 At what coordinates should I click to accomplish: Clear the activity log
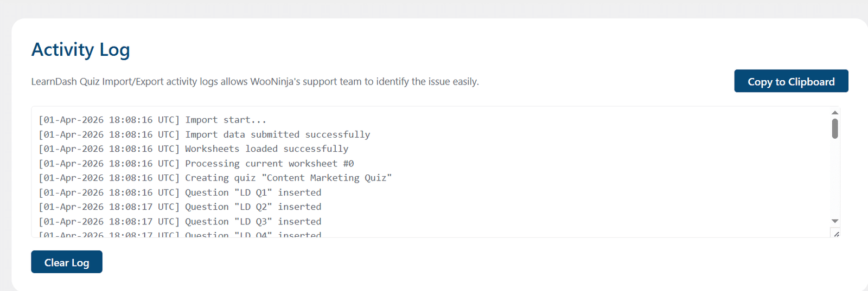coord(67,262)
